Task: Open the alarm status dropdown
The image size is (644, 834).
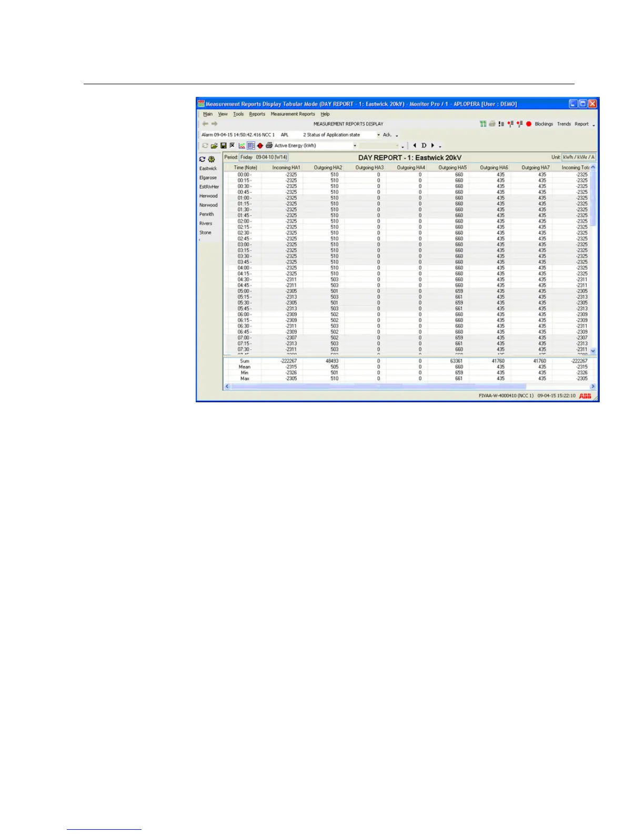Action: (378, 135)
